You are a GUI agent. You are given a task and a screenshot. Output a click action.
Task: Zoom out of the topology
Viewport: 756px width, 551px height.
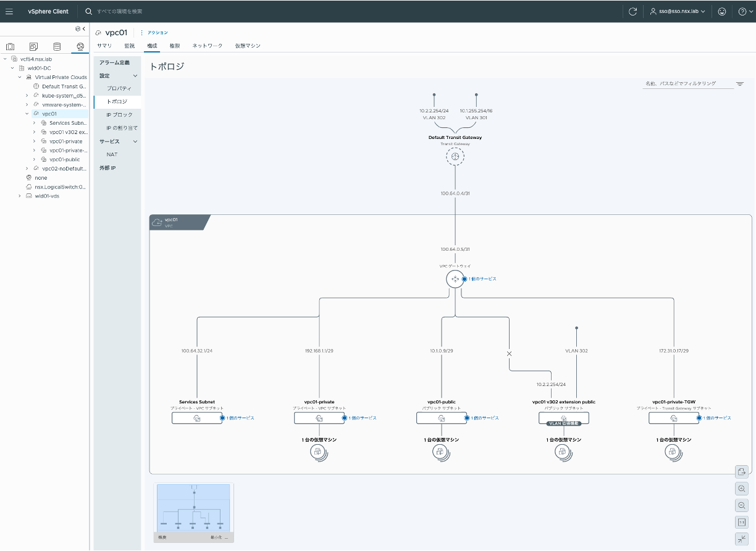click(x=742, y=505)
